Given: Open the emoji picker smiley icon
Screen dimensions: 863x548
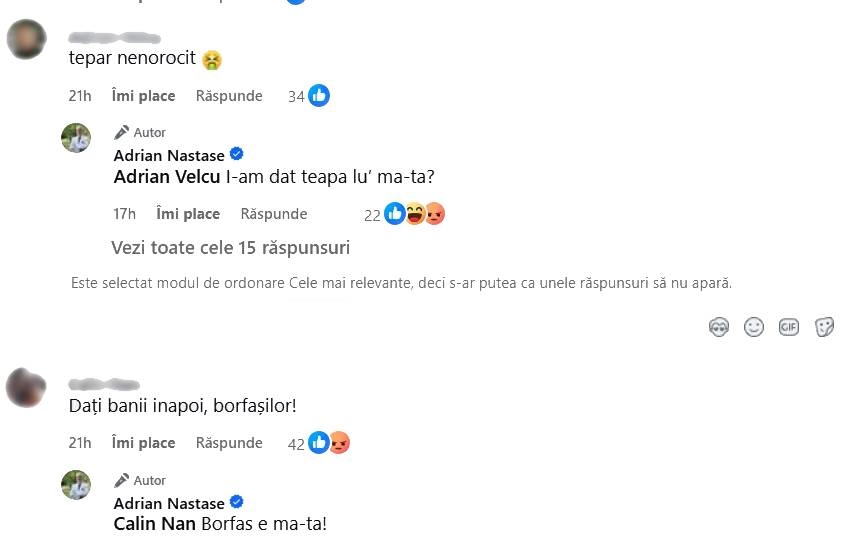Looking at the screenshot, I should point(754,327).
